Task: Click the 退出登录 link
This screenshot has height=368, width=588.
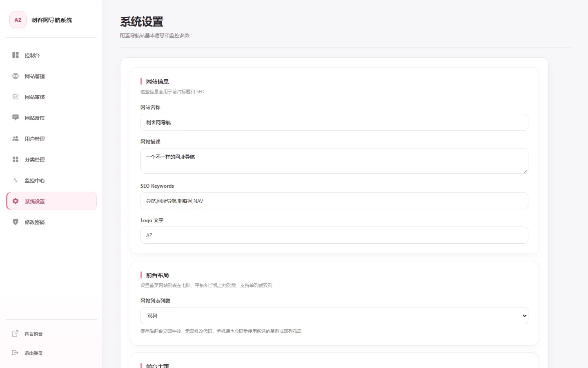Action: pos(51,353)
